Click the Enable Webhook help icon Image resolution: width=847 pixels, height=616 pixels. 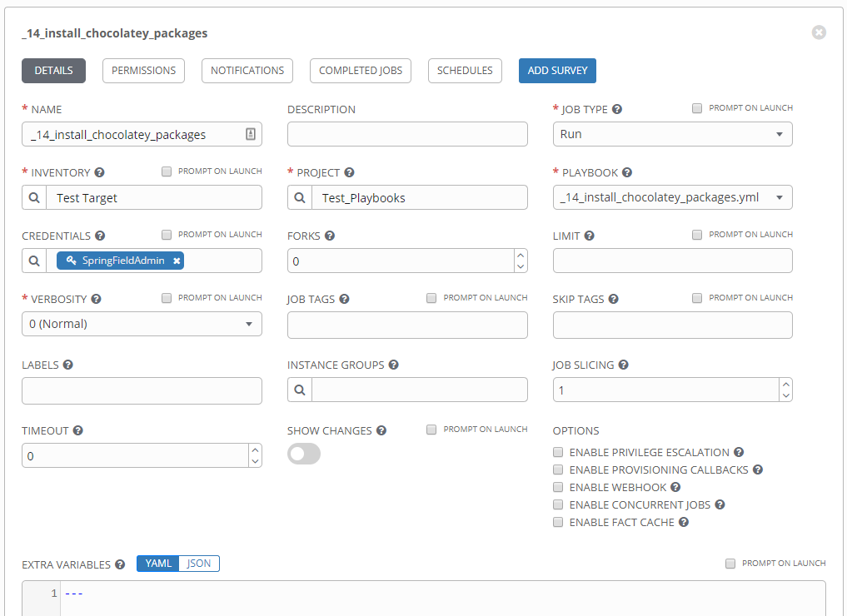675,487
